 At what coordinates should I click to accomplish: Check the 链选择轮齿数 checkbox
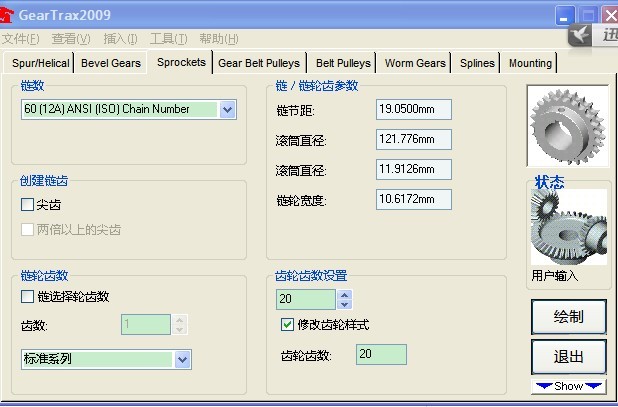27,296
